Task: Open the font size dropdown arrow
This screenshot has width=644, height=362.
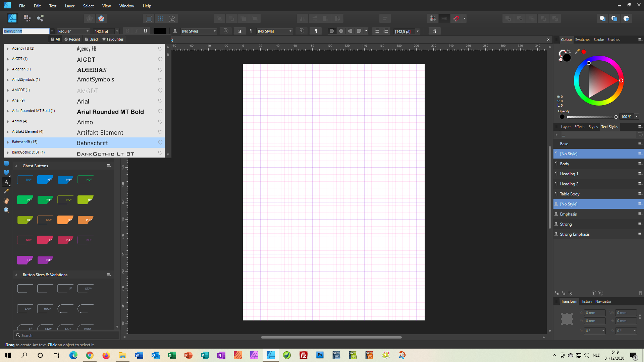Action: click(x=117, y=31)
